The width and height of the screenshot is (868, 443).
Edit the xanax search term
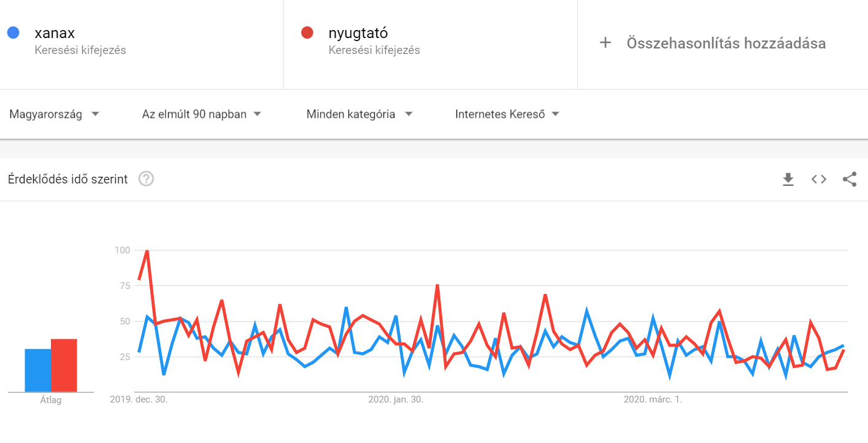[55, 33]
